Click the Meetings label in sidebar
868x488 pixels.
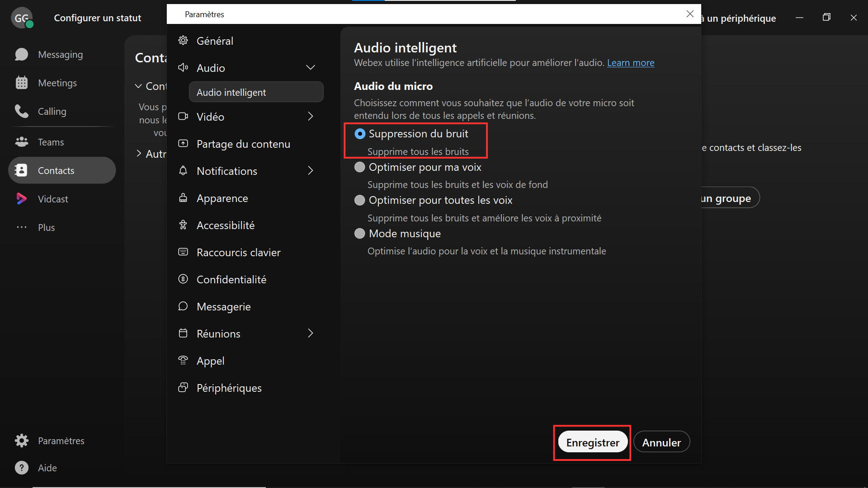click(x=57, y=83)
